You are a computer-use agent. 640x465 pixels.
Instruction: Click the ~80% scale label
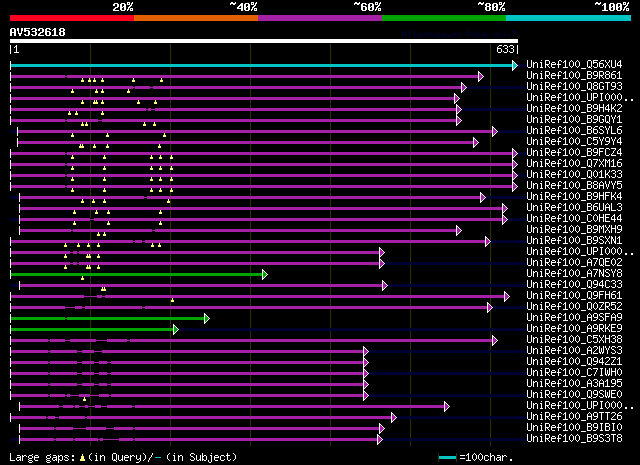click(491, 7)
